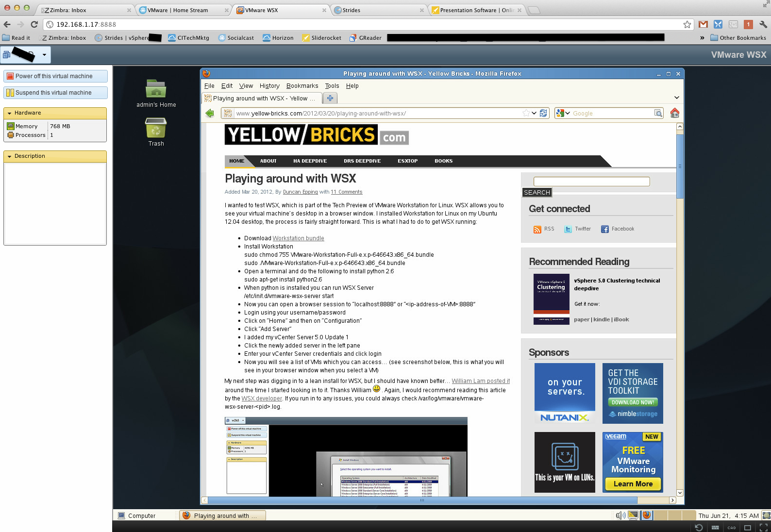Open the 11 Comments link
This screenshot has height=532, width=771.
(346, 192)
